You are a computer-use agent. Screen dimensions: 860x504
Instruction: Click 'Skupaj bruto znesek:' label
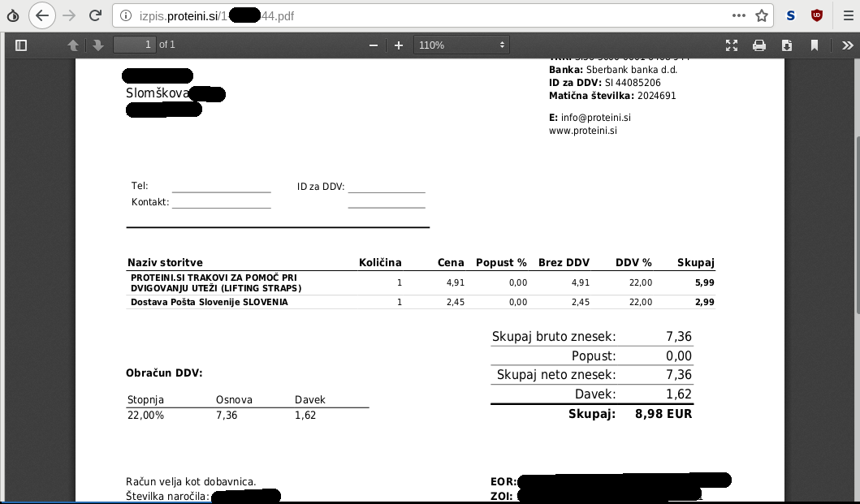[x=554, y=336]
